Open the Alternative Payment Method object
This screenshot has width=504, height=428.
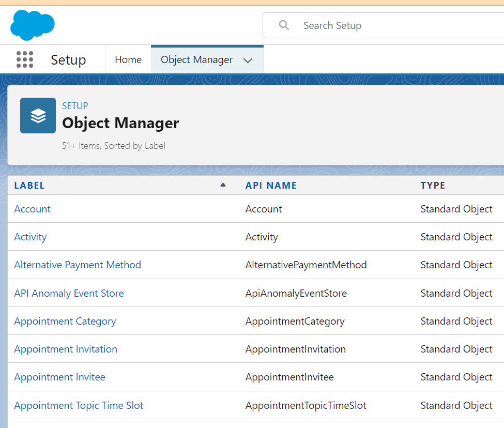tap(78, 265)
